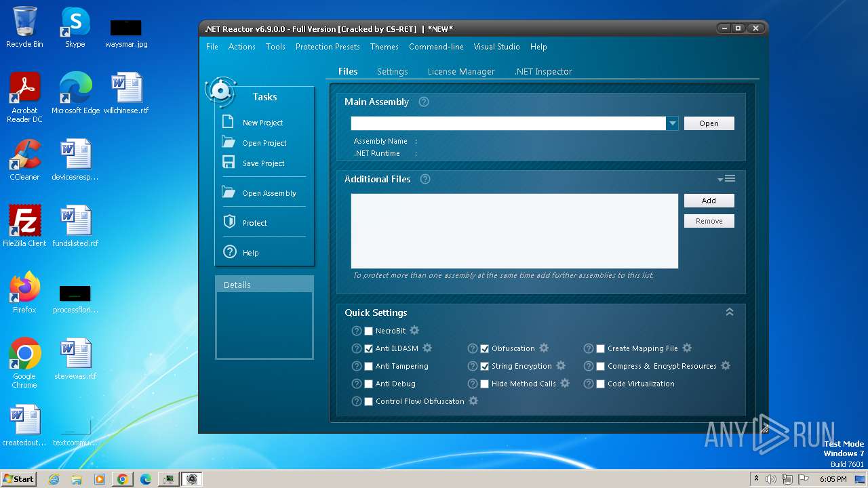
Task: Open the Themes menu
Action: (384, 47)
